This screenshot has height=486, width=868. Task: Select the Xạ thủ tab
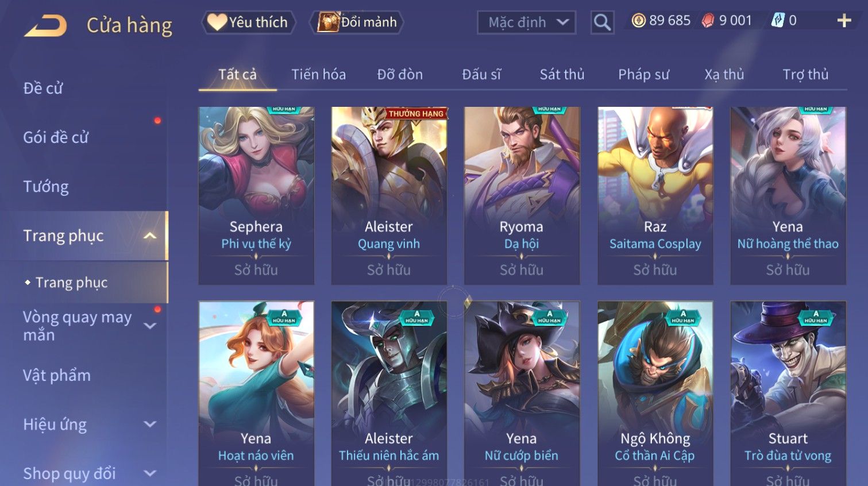tap(724, 74)
